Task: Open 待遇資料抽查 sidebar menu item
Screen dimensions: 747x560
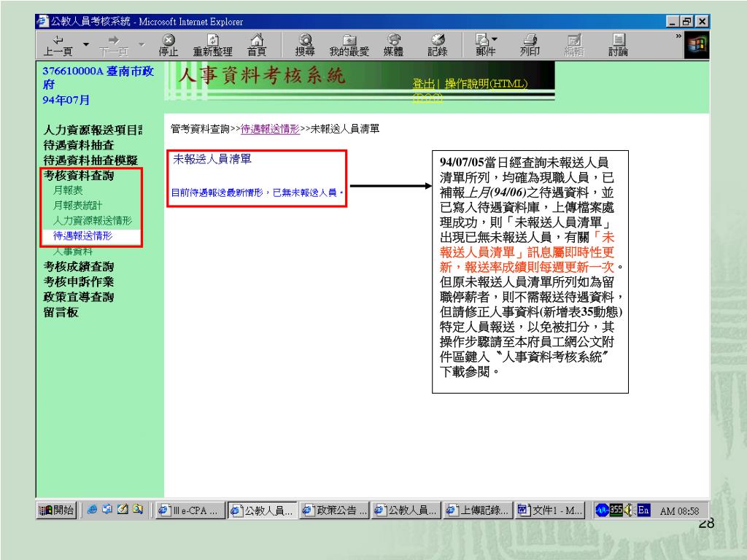Action: tap(79, 145)
